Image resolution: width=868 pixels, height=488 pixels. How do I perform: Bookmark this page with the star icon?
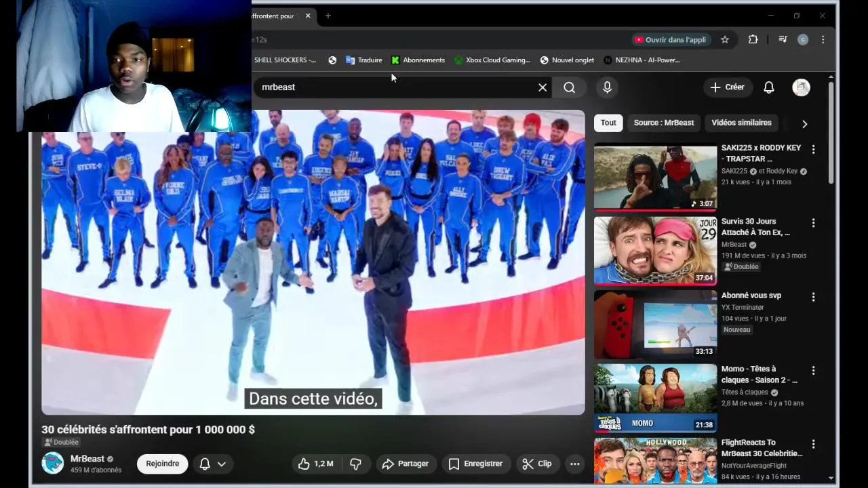pos(724,39)
